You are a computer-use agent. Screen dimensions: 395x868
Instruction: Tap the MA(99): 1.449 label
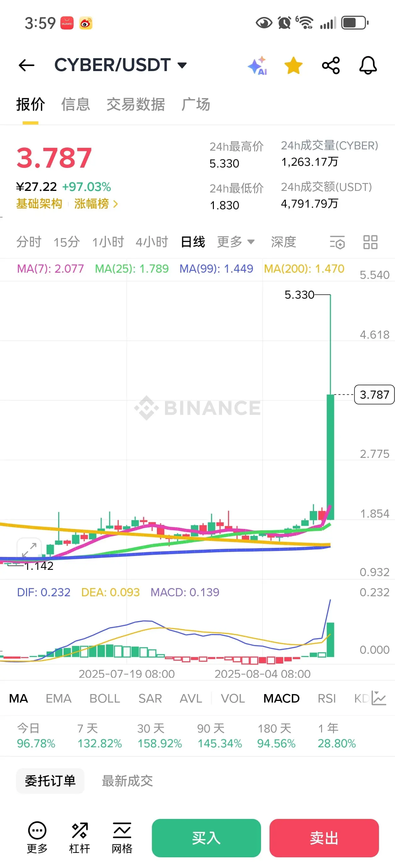(x=216, y=269)
